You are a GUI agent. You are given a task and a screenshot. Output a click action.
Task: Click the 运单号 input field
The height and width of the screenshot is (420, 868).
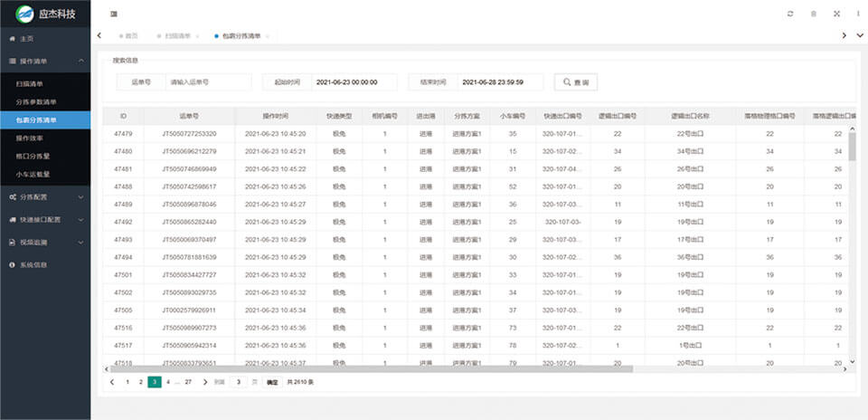point(208,82)
